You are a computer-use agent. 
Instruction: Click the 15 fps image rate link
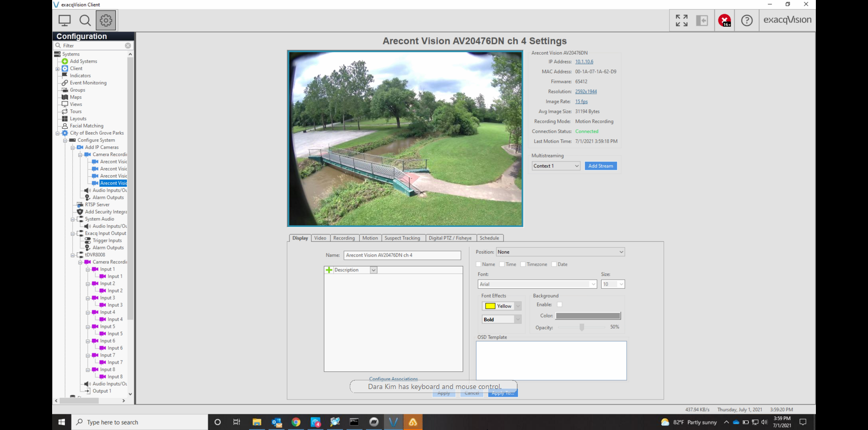[582, 102]
